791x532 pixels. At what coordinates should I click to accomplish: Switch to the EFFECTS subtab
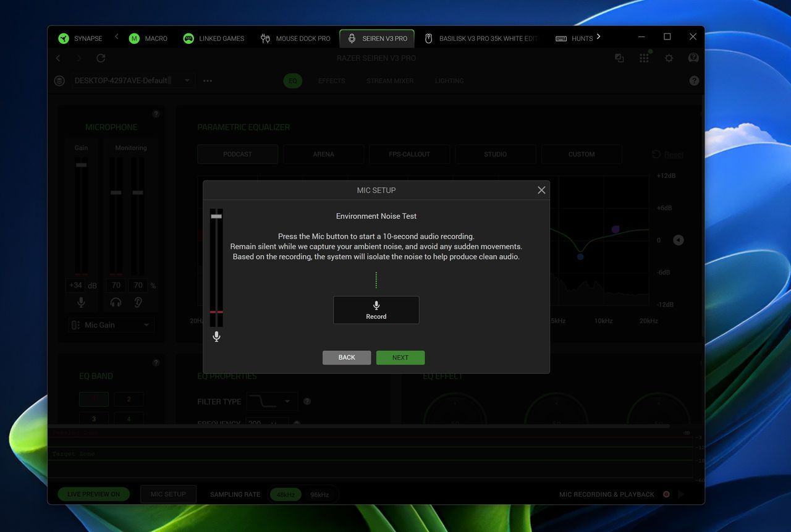pos(332,81)
